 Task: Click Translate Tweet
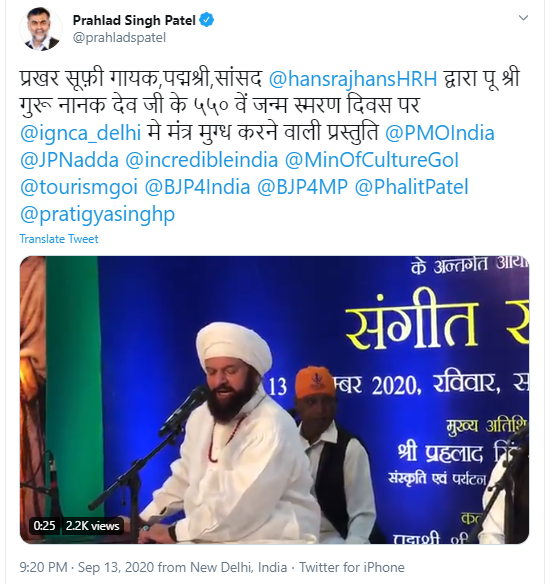[x=59, y=239]
